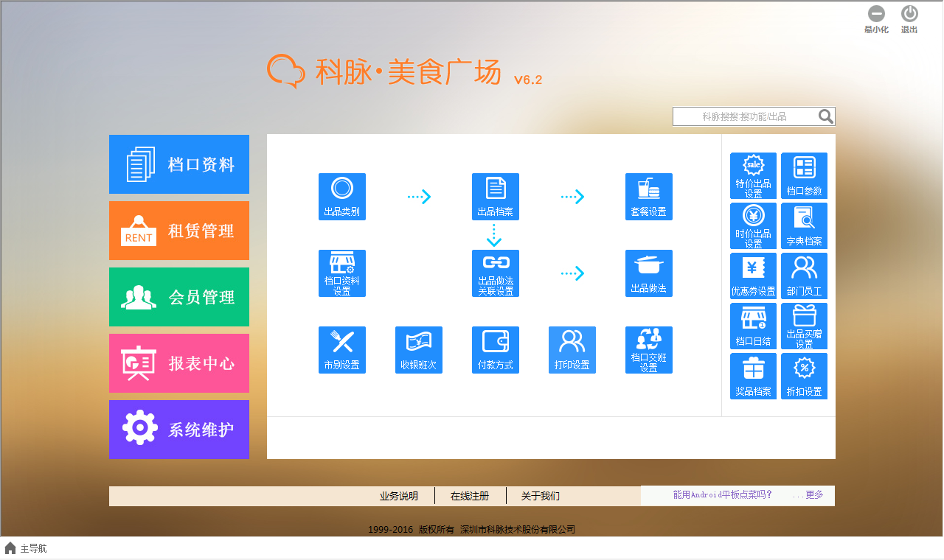Click the ...更多 link

808,494
